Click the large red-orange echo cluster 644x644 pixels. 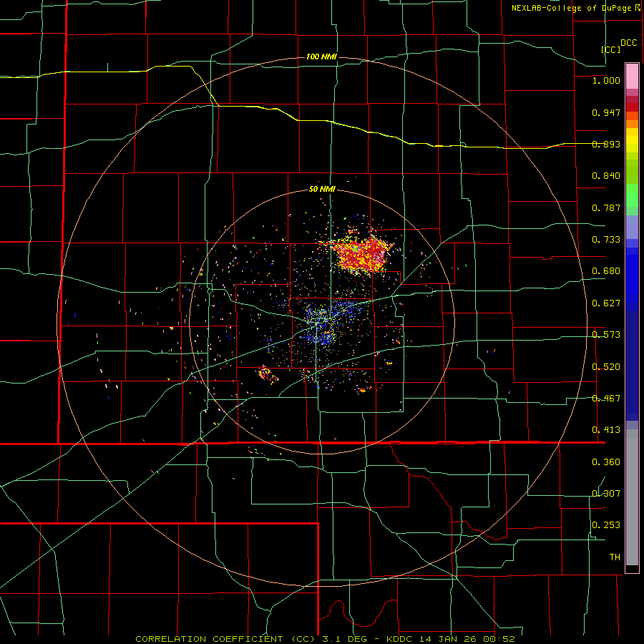point(363,254)
